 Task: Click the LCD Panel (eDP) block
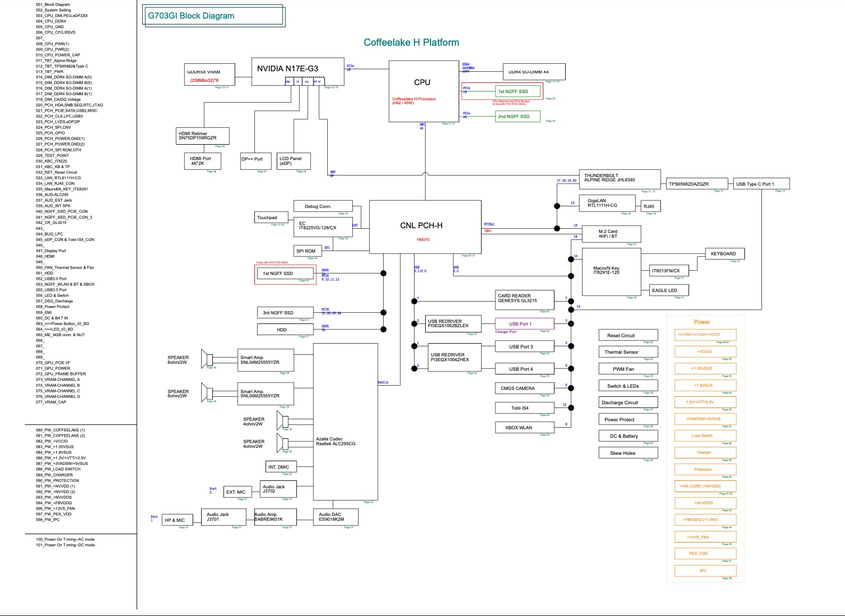click(294, 161)
